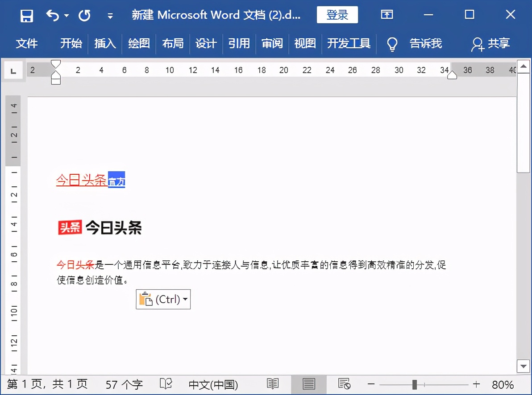Click vertical scrollbar up arrow
This screenshot has height=395, width=532.
point(524,66)
